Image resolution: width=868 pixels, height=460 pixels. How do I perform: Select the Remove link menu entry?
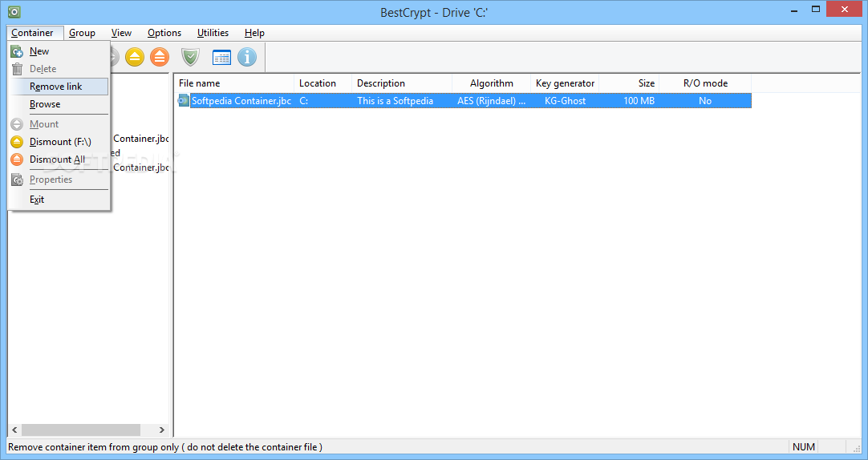click(59, 87)
